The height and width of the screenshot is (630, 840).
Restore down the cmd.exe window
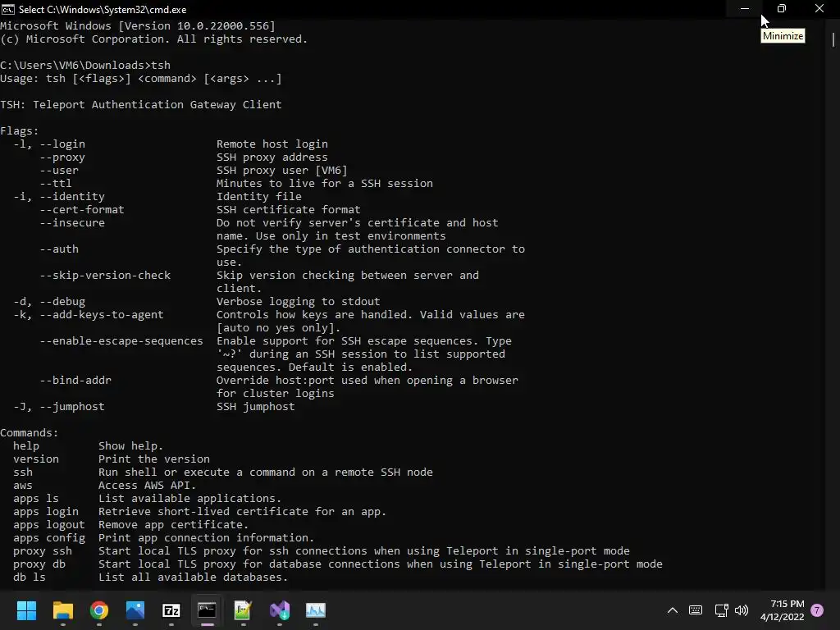coord(782,8)
